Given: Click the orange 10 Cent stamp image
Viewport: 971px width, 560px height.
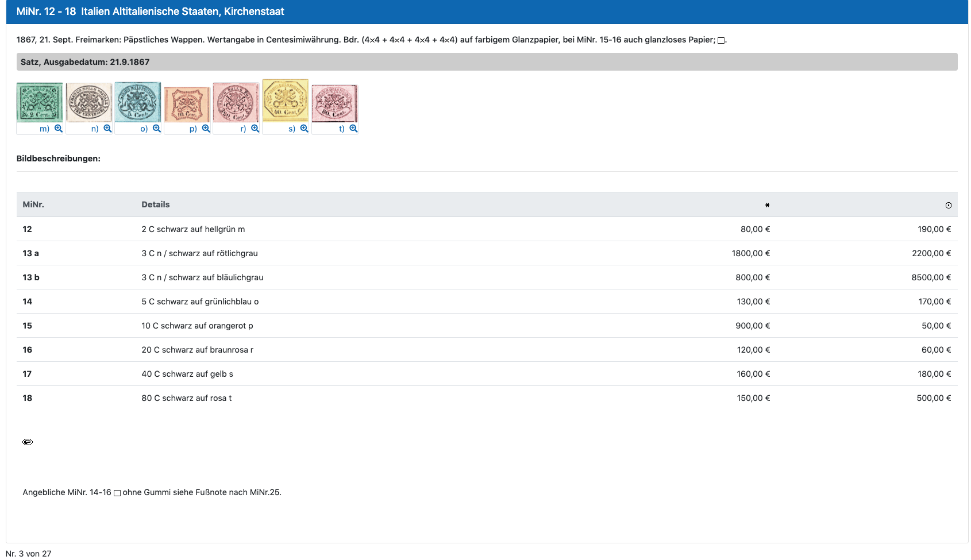Looking at the screenshot, I should tap(187, 105).
